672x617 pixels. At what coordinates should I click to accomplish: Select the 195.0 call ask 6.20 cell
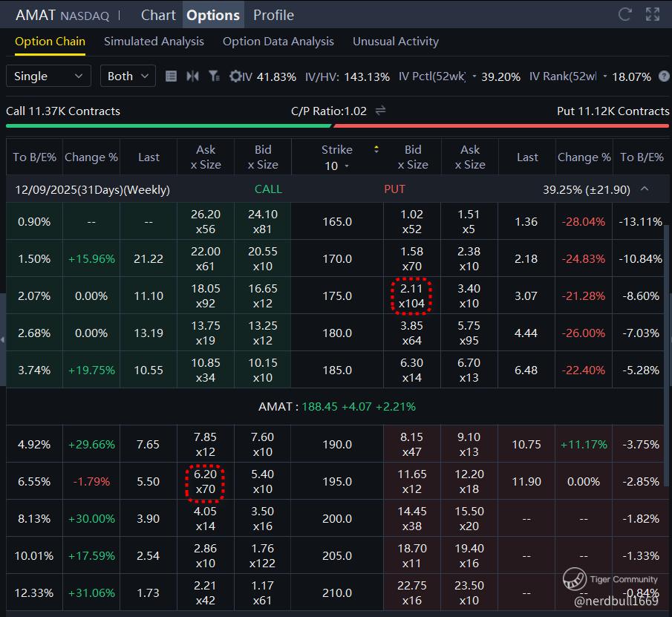point(206,481)
